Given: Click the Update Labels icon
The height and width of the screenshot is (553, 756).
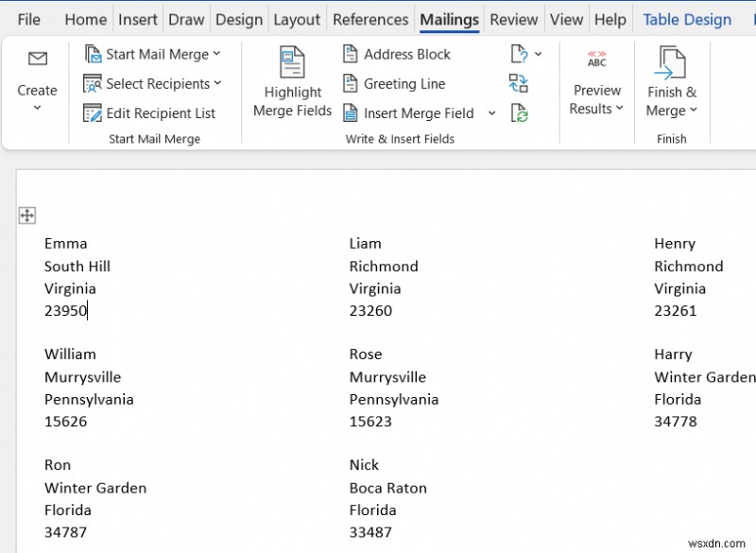Looking at the screenshot, I should [x=518, y=112].
